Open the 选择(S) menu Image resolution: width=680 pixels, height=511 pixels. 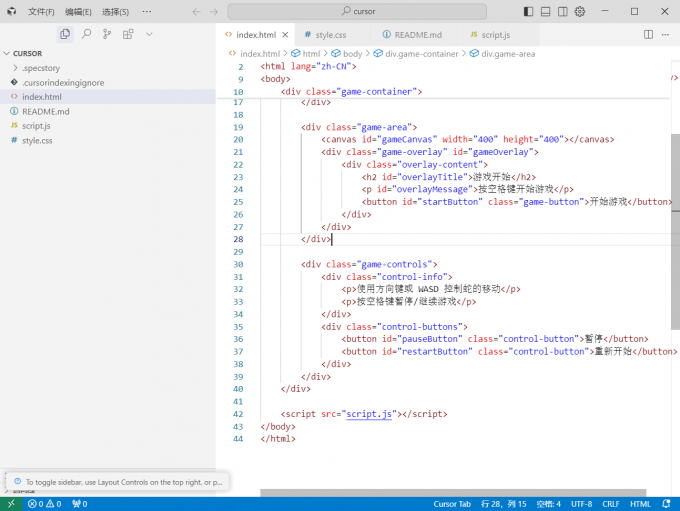pyautogui.click(x=115, y=12)
